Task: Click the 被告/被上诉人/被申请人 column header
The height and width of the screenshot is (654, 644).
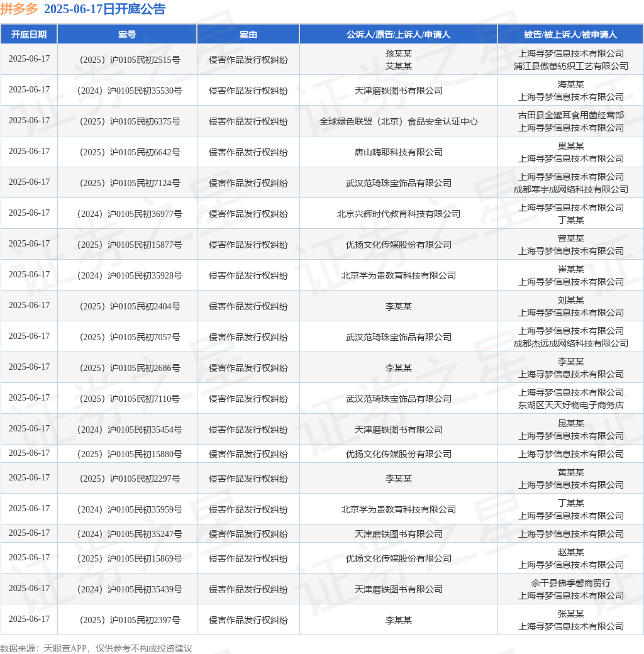Action: (571, 34)
